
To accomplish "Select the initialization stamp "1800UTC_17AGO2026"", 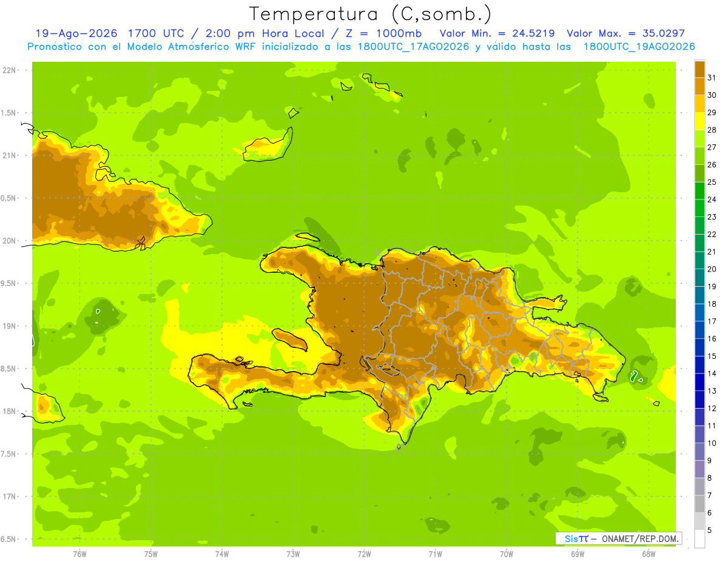I will pos(413,47).
